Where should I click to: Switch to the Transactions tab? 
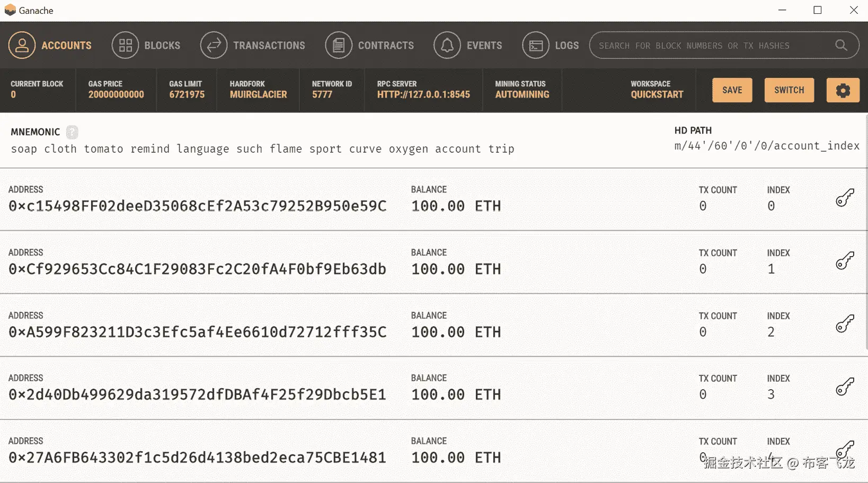pyautogui.click(x=253, y=46)
